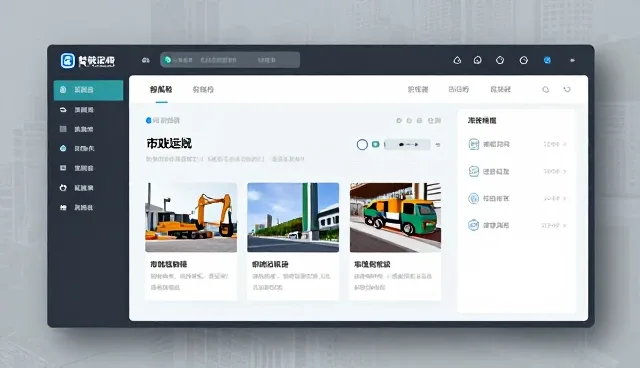Image resolution: width=640 pixels, height=368 pixels.
Task: Click the title under the green truck card
Action: pos(372,264)
